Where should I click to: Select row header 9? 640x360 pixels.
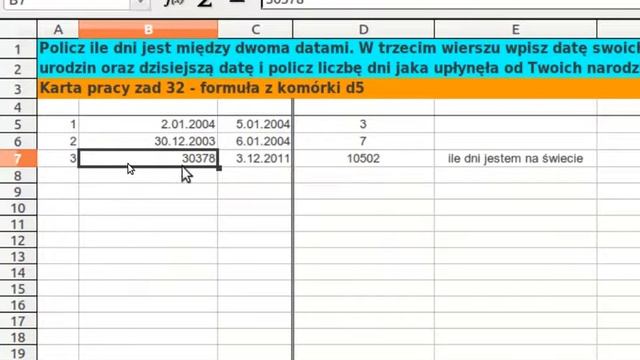(18, 192)
